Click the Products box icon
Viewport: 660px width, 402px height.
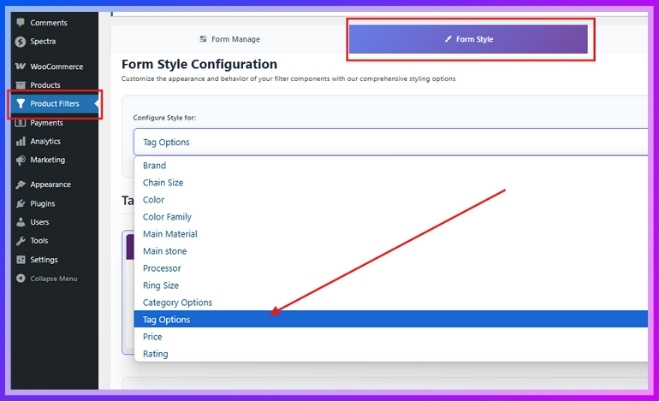click(x=20, y=85)
